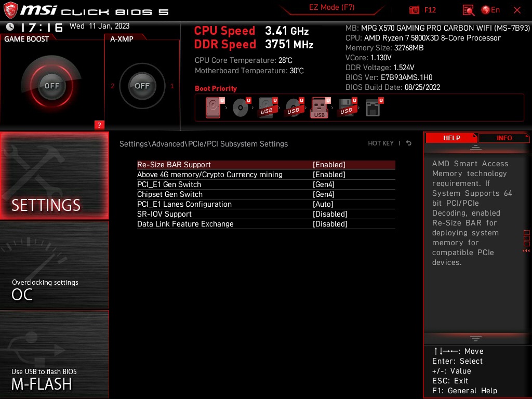Click the HOT KEY button
This screenshot has width=532, height=399.
[x=381, y=143]
